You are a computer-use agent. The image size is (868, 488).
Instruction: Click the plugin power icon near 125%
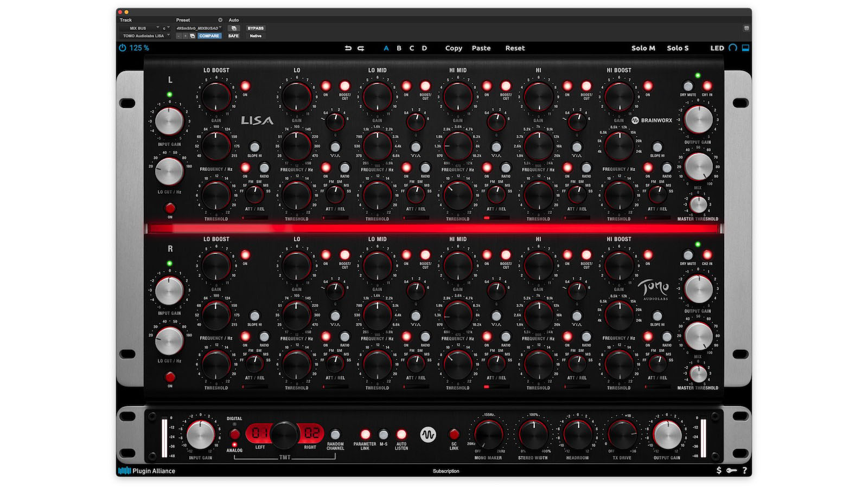tap(123, 48)
